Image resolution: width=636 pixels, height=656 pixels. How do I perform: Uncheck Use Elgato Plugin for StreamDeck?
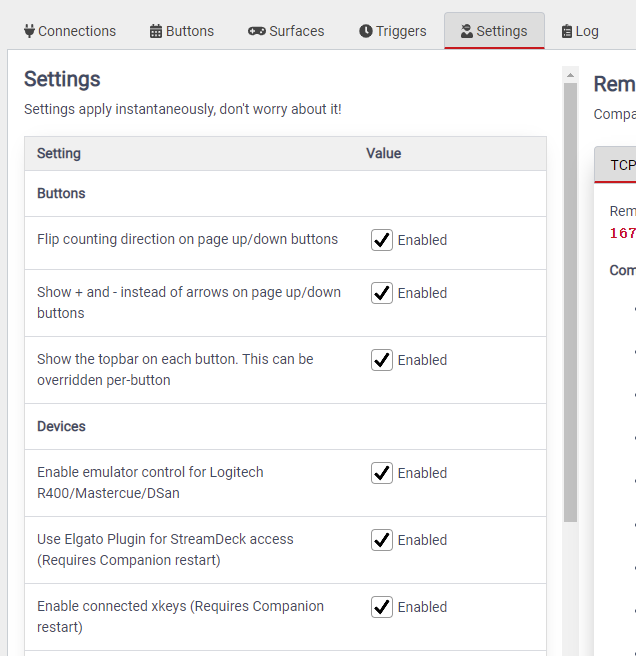point(382,540)
